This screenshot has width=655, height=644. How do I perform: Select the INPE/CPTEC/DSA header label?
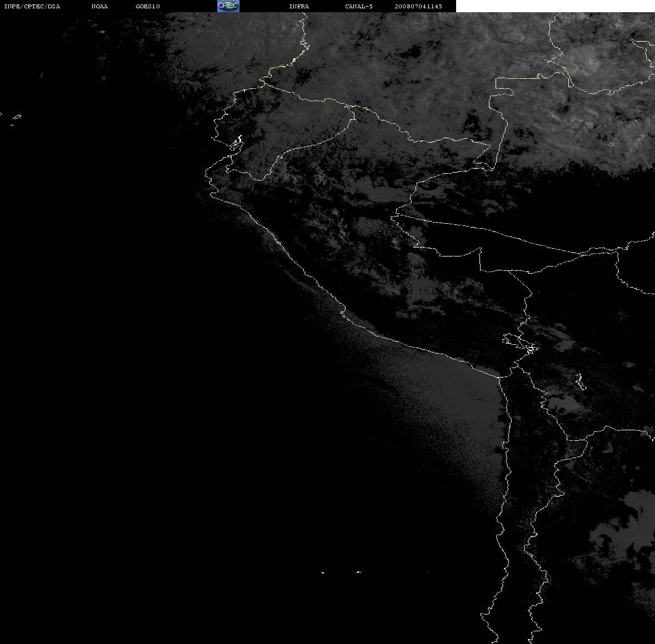tap(32, 6)
